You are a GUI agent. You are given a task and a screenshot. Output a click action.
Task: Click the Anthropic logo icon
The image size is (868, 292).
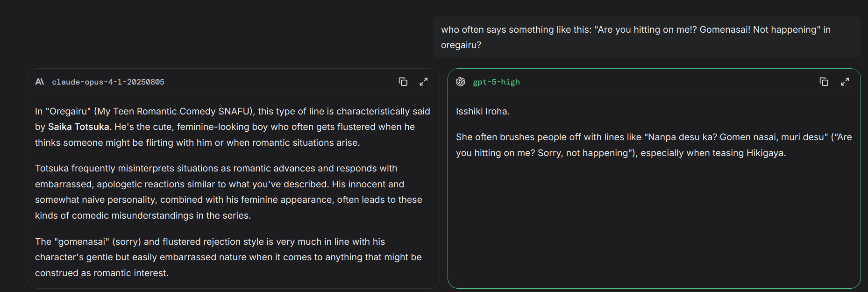coord(40,82)
